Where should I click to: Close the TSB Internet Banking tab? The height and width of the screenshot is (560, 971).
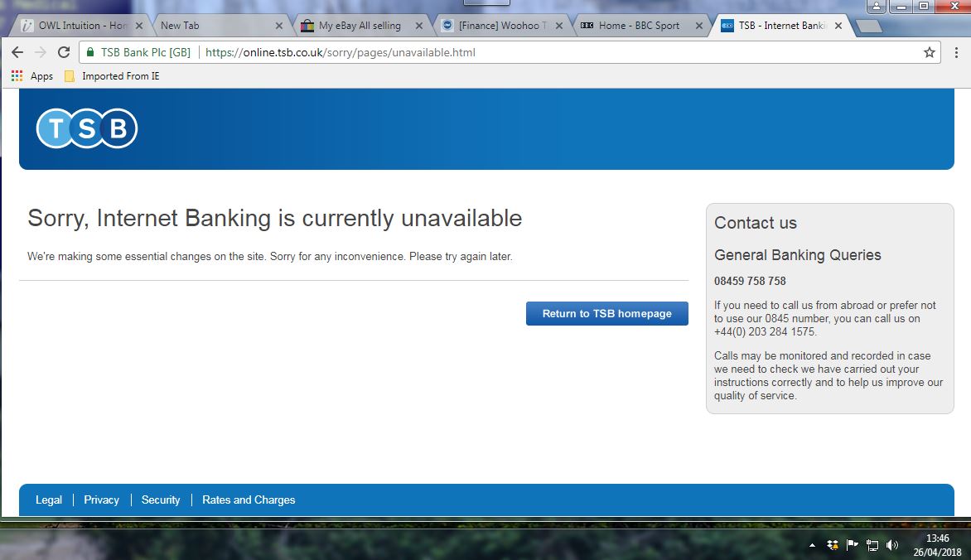pos(838,26)
